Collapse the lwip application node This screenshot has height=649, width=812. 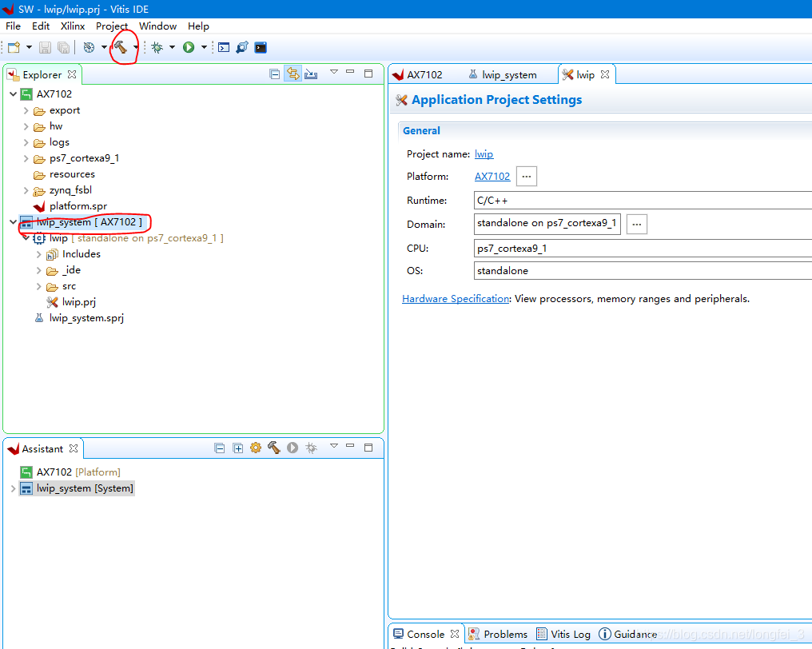26,238
